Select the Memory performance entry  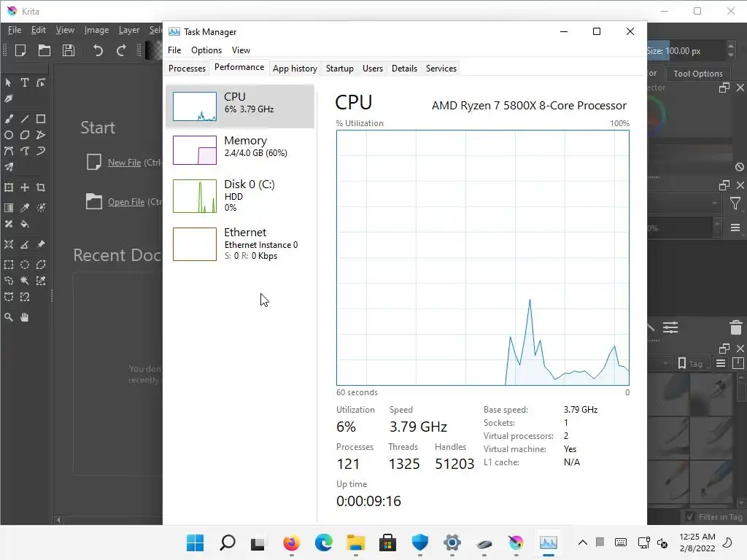click(x=240, y=150)
